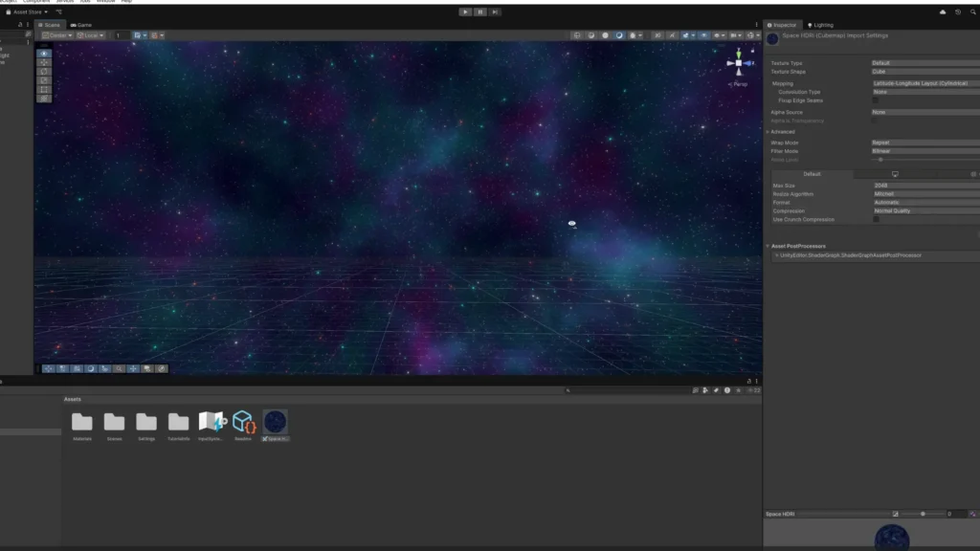Screen dimensions: 980x551
Task: Select the Move tool in scene overlay
Action: pyautogui.click(x=44, y=62)
